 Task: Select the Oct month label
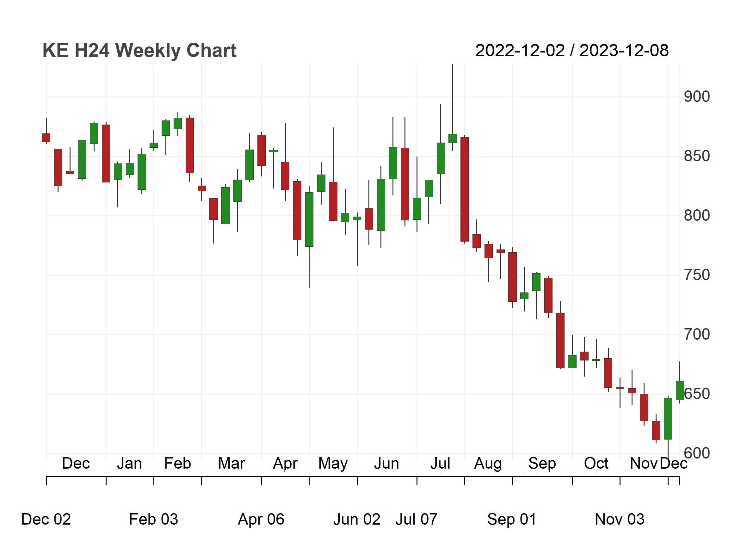pos(596,464)
